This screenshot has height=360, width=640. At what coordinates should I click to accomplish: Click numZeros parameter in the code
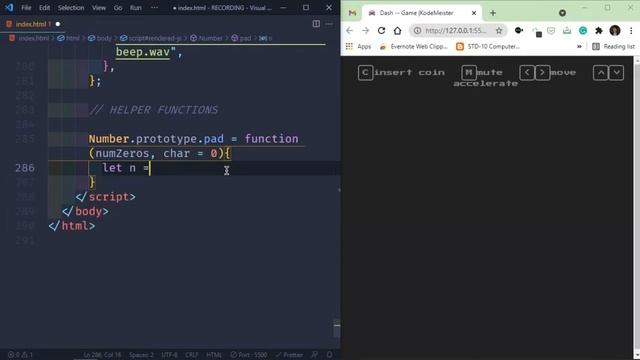tap(122, 153)
